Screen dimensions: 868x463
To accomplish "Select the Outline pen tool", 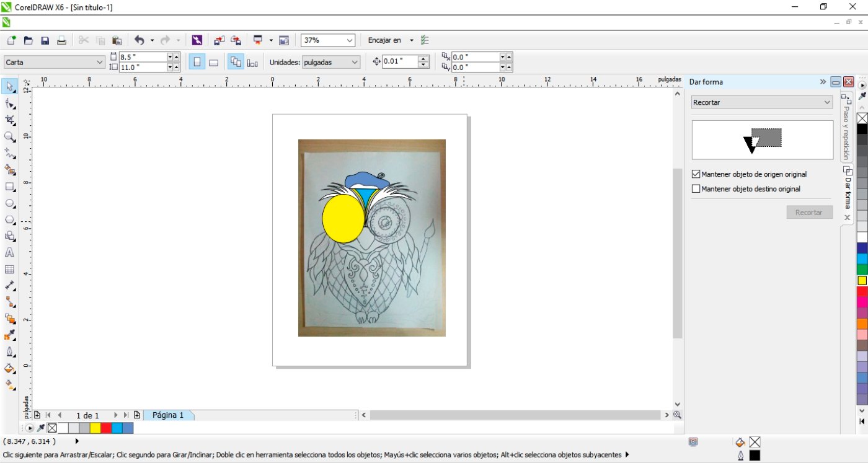I will coord(10,352).
